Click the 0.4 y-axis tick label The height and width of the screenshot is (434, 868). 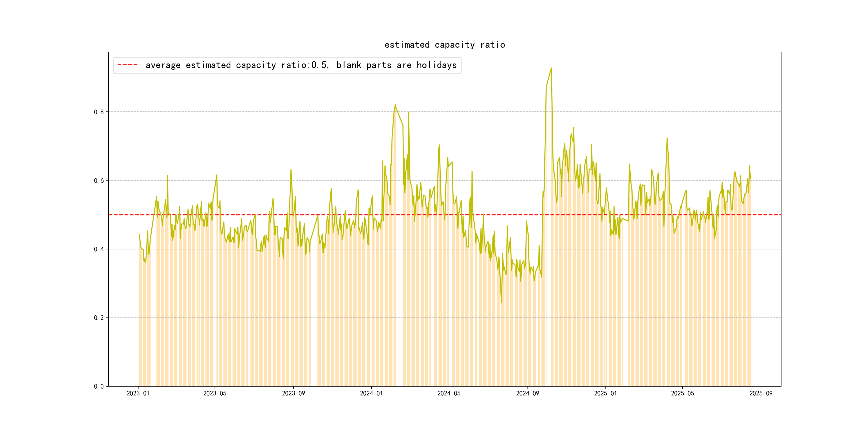tap(99, 249)
